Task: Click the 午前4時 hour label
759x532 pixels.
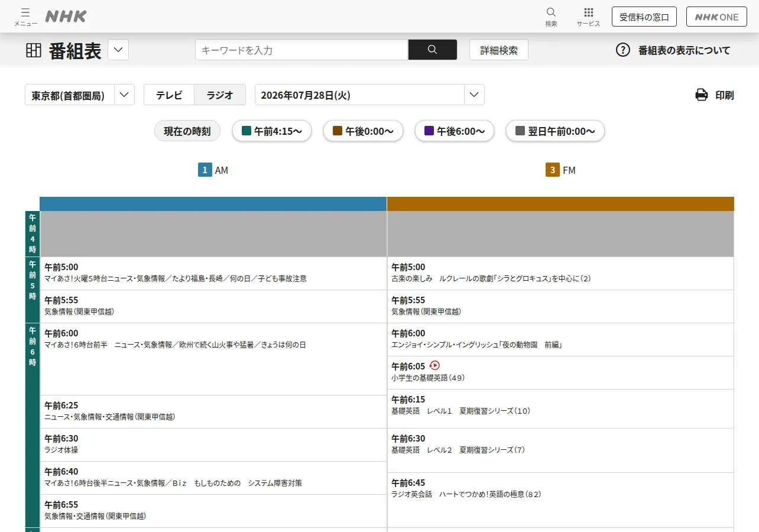Action: click(33, 233)
